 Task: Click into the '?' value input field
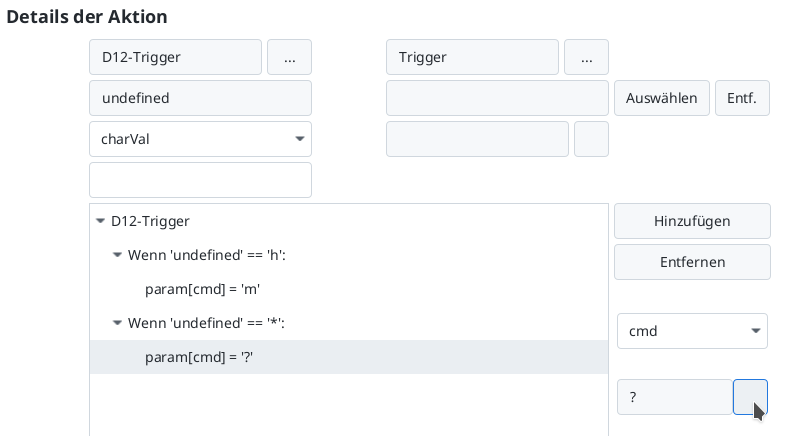point(674,397)
